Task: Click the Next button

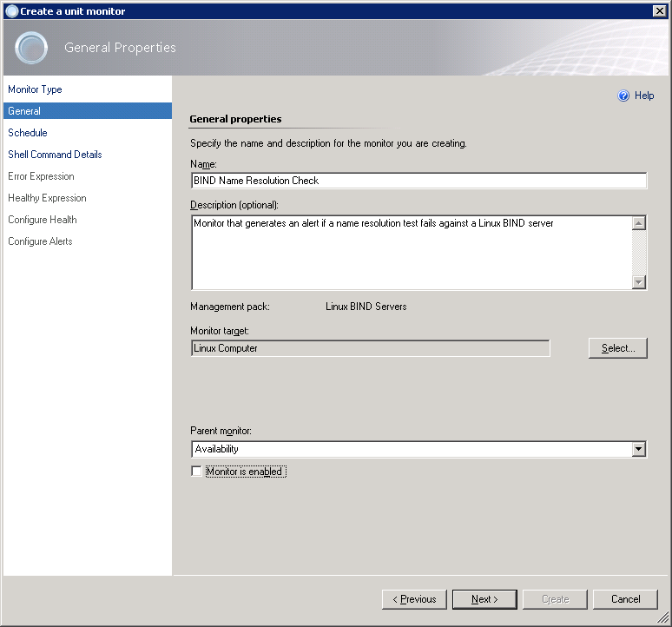Action: click(484, 599)
